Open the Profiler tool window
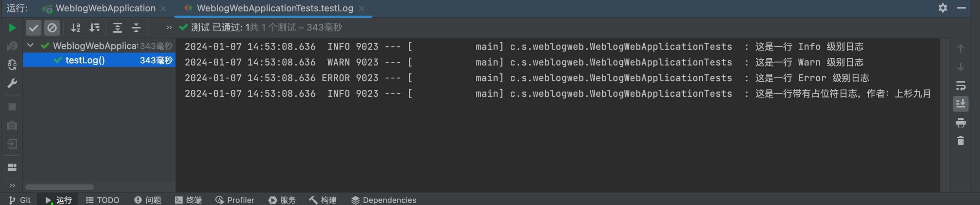The height and width of the screenshot is (205, 980). coord(235,200)
